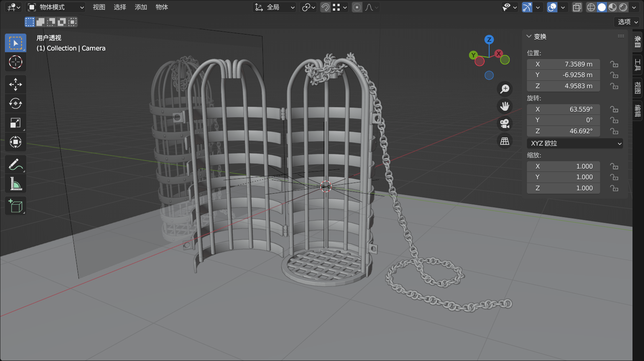Open the XYZ 欧拉 rotation mode dropdown

tap(575, 143)
